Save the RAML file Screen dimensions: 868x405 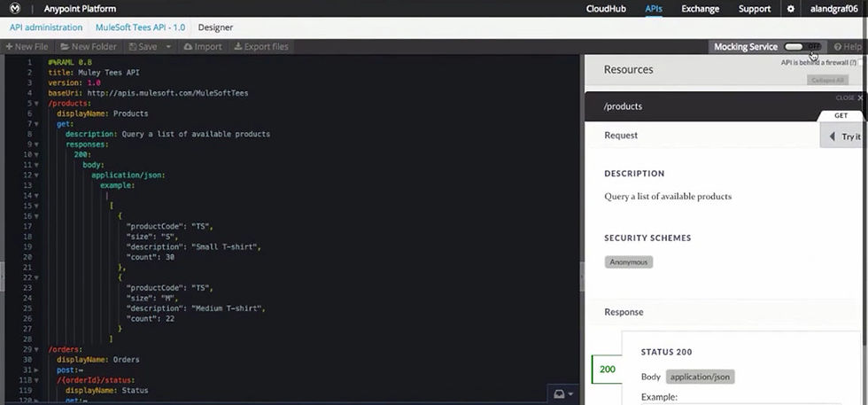[143, 47]
